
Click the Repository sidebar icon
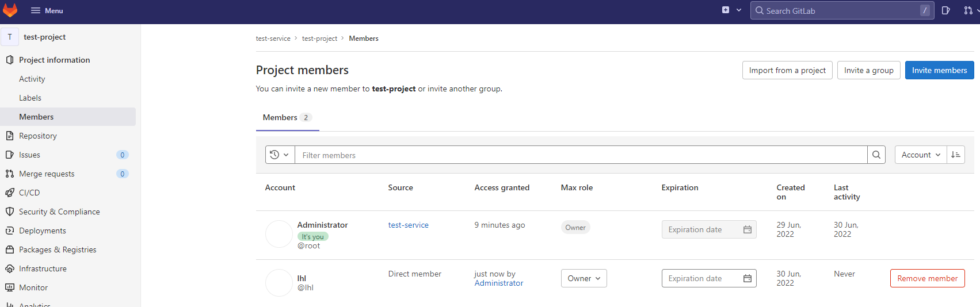coord(10,136)
